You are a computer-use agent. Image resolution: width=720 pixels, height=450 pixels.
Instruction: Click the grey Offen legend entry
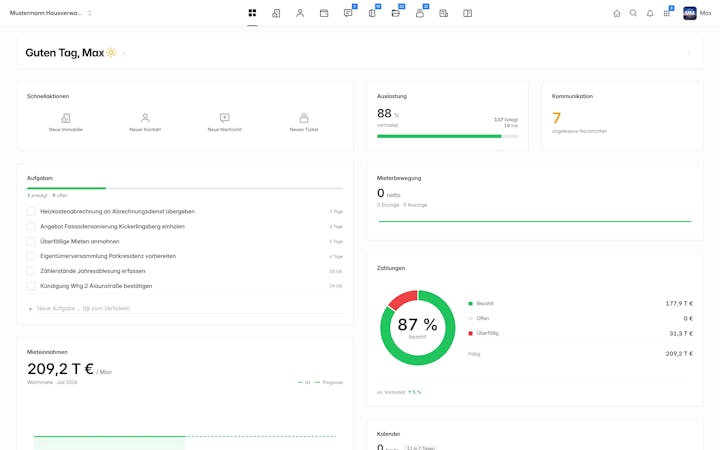point(478,318)
